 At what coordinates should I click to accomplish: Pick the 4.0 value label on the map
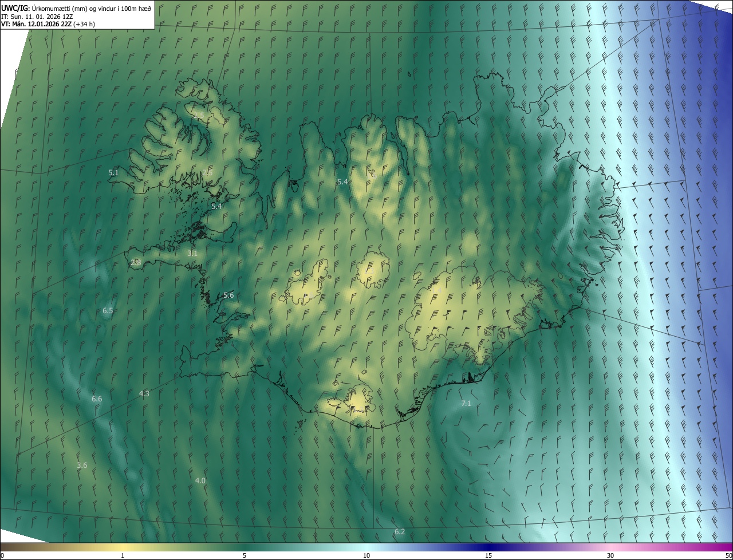200,481
